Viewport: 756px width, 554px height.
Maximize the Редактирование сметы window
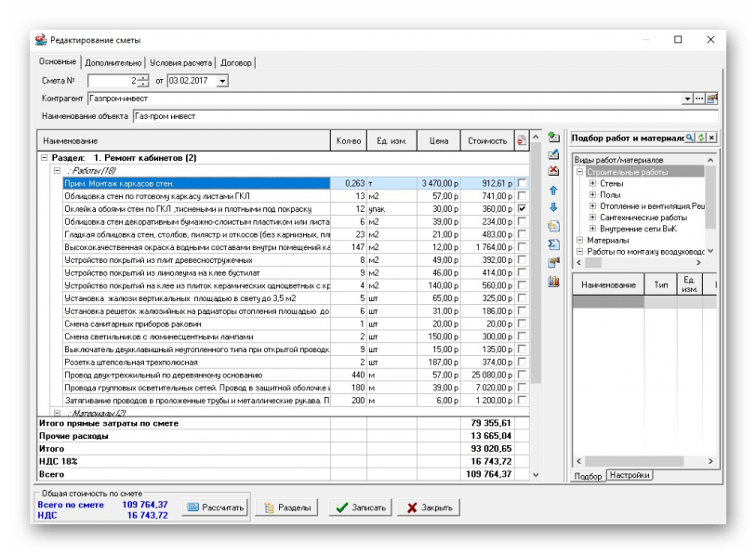(678, 40)
